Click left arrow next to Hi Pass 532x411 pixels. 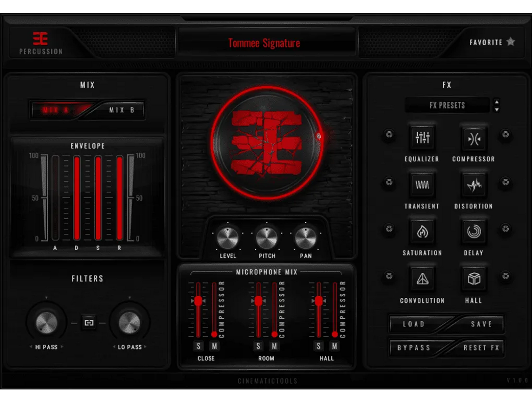[31, 347]
